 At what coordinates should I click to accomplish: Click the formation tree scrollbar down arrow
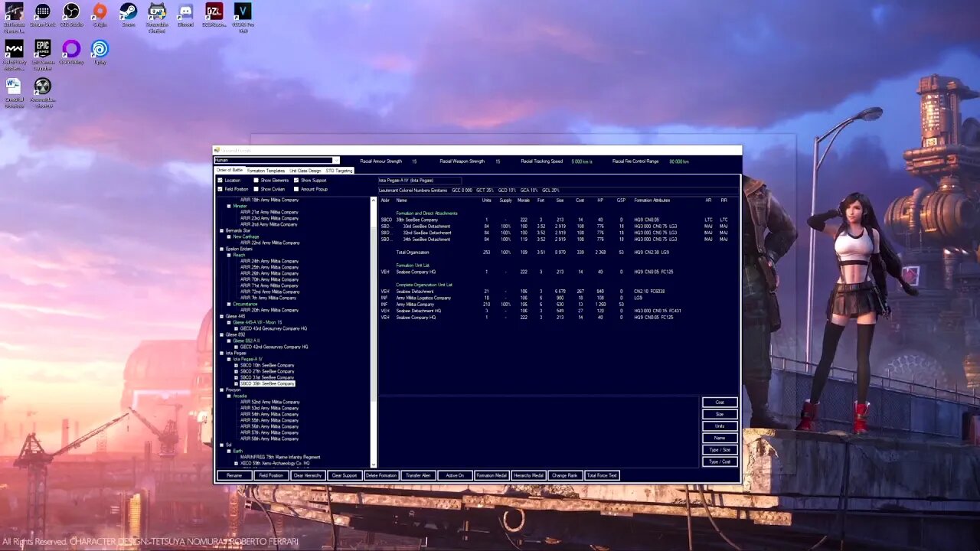[x=374, y=465]
